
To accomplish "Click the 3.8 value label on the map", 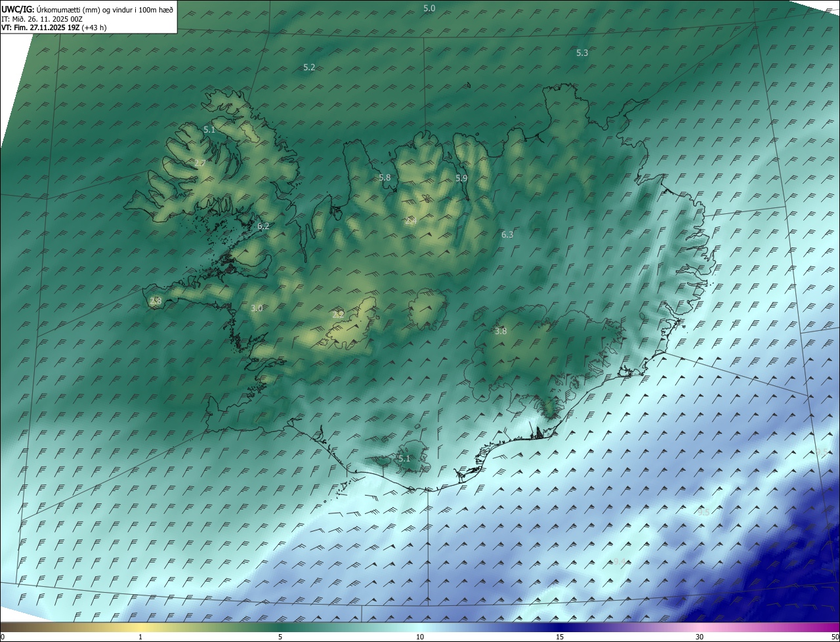I will pyautogui.click(x=501, y=332).
